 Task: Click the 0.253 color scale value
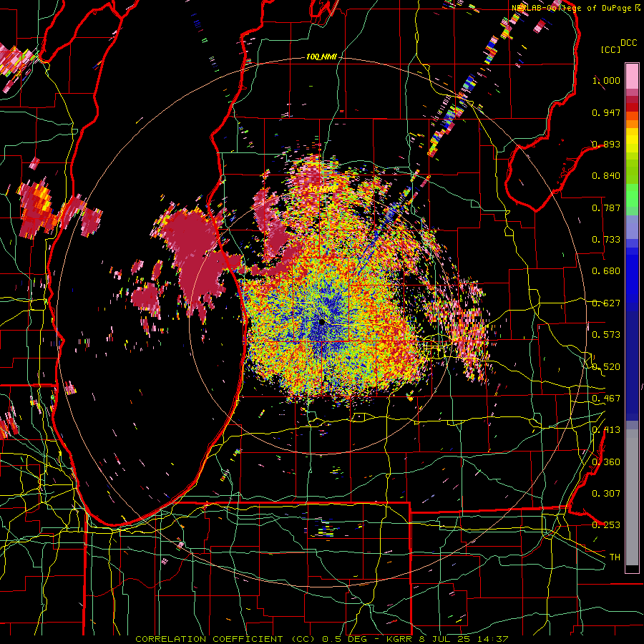tap(606, 525)
